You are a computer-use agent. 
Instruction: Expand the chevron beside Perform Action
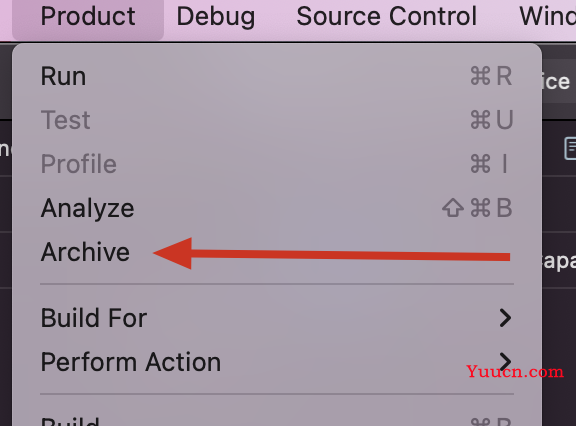(505, 361)
